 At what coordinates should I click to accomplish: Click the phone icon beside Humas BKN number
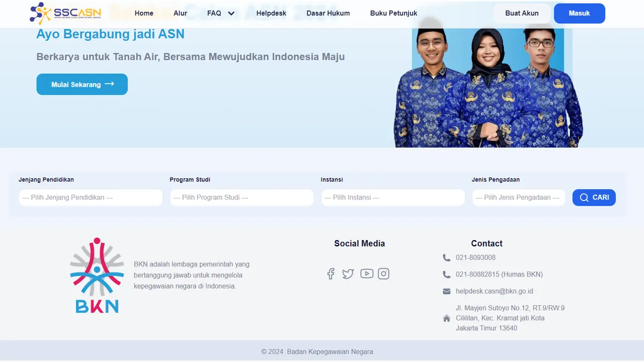coord(447,275)
